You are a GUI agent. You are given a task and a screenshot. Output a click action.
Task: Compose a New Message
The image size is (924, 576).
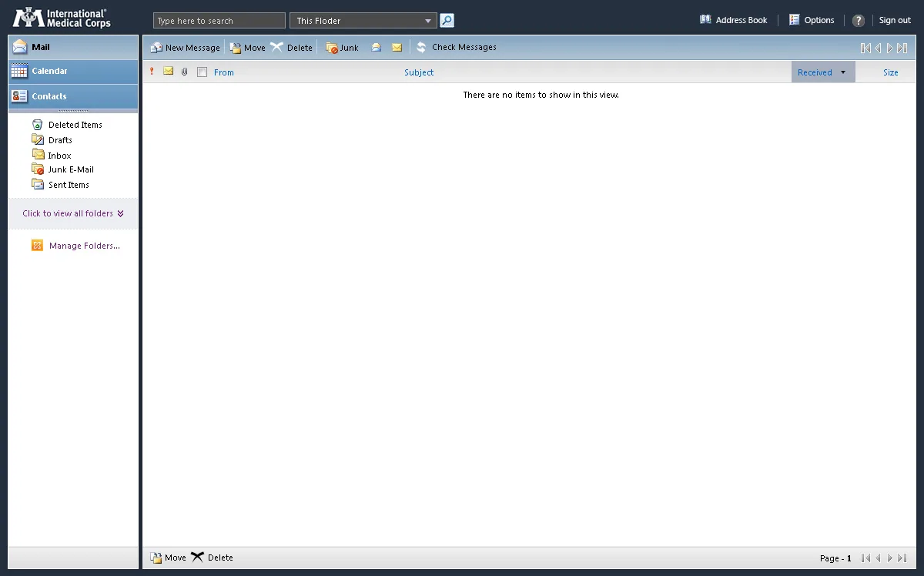tap(186, 48)
